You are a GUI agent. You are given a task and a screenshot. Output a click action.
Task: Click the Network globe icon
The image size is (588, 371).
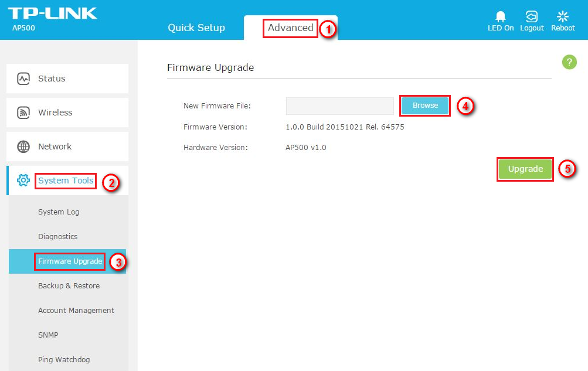pyautogui.click(x=23, y=147)
